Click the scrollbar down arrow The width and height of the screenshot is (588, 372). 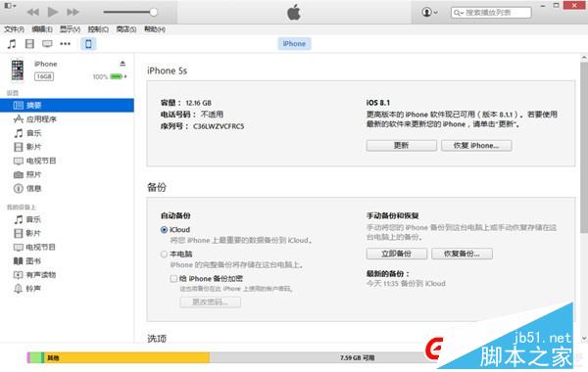[584, 339]
